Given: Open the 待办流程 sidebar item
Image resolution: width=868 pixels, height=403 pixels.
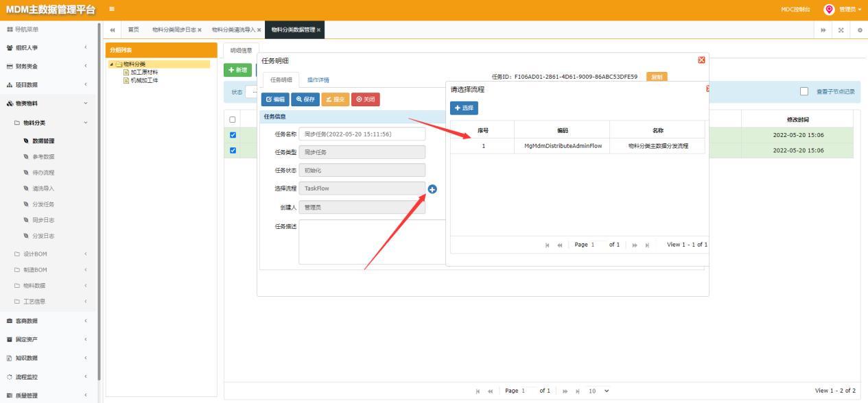Looking at the screenshot, I should (x=43, y=173).
